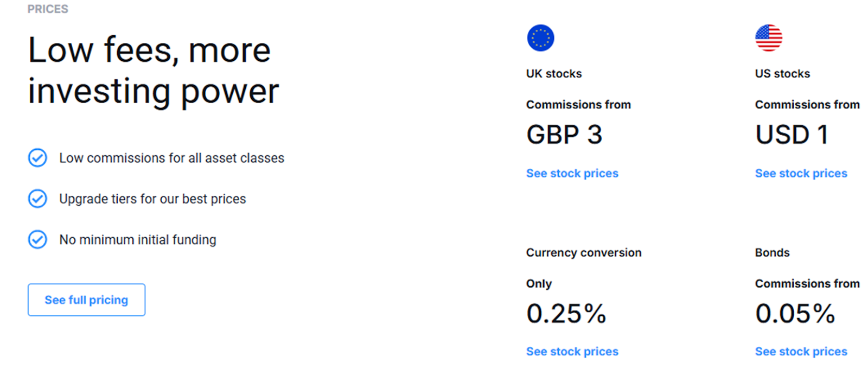The image size is (868, 375).
Task: Open See stock prices under US stocks
Action: pos(801,173)
